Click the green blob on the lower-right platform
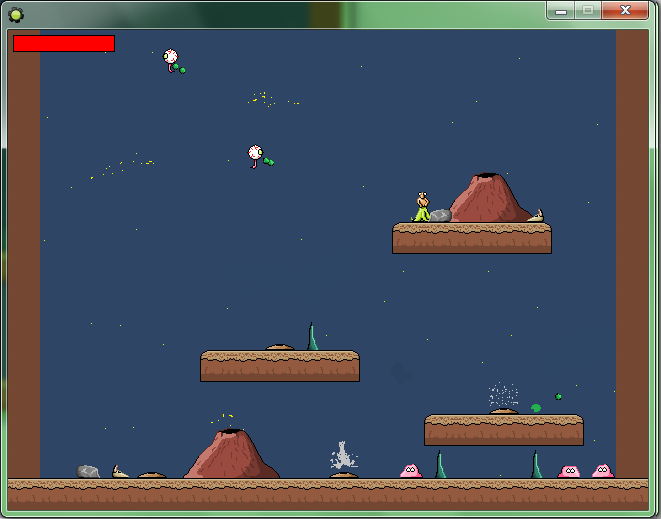 pyautogui.click(x=536, y=408)
